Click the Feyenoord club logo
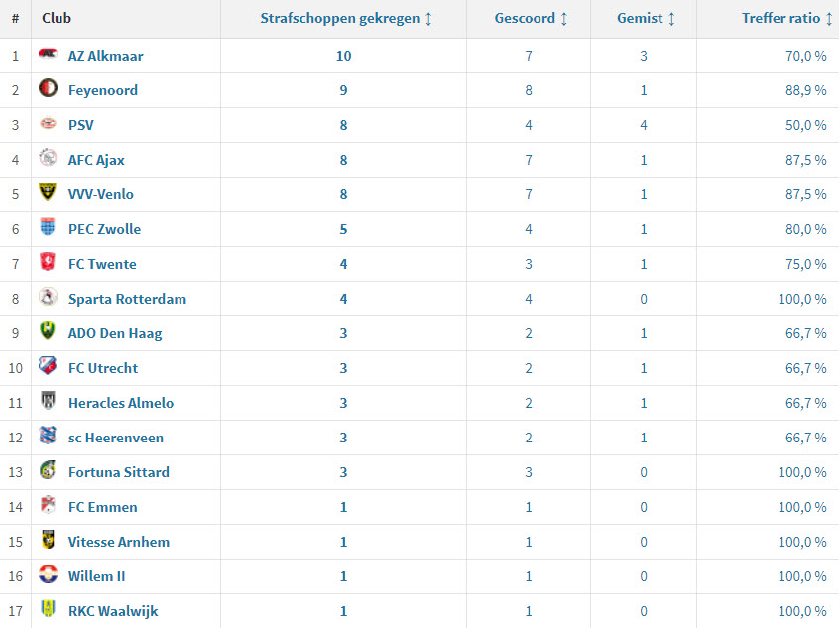Image resolution: width=840 pixels, height=628 pixels. pos(48,89)
